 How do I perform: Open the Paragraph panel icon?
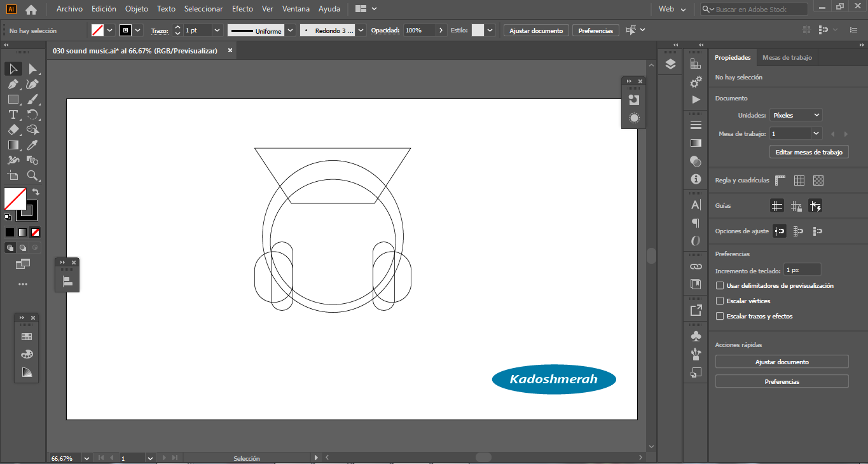click(x=696, y=223)
